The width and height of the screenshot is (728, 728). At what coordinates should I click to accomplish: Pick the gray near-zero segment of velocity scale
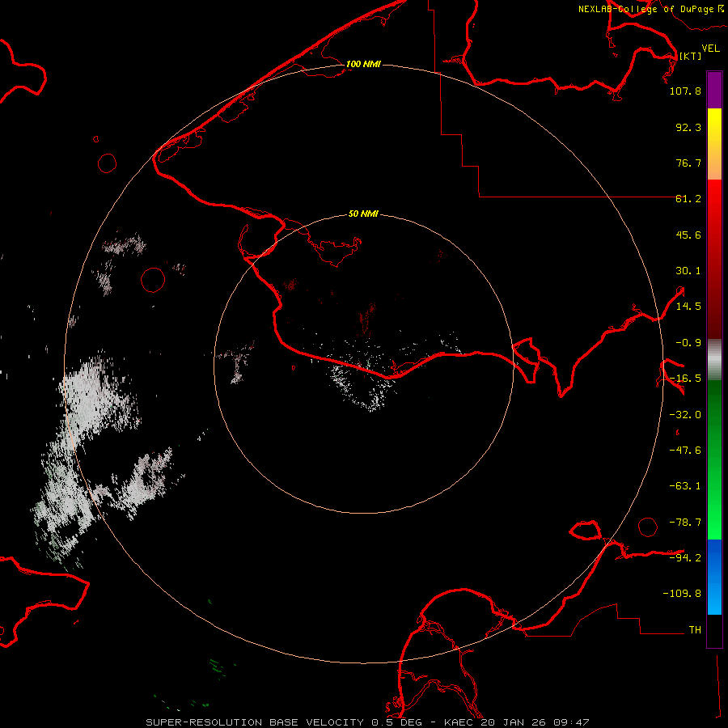tap(714, 360)
